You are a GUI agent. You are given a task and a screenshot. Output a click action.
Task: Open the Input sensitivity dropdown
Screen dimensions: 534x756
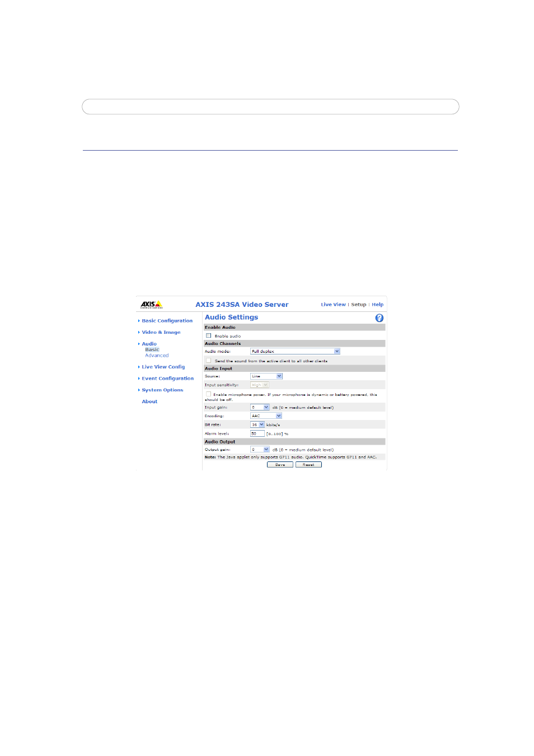click(x=260, y=385)
